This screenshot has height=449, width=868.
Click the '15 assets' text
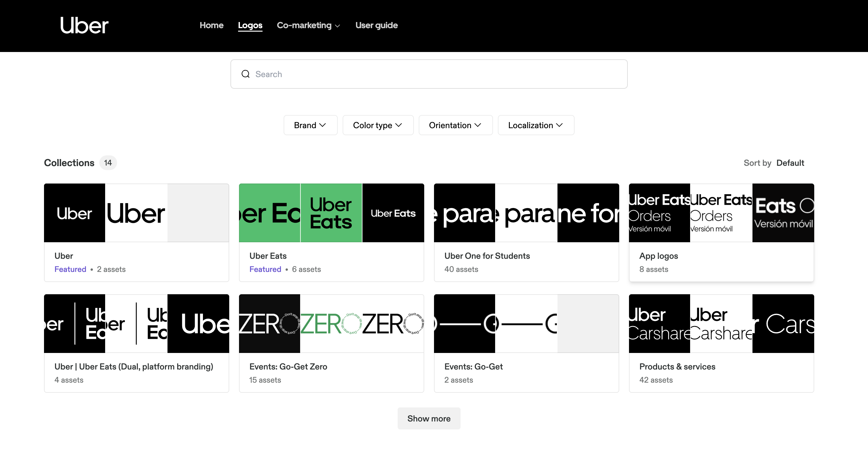[265, 380]
